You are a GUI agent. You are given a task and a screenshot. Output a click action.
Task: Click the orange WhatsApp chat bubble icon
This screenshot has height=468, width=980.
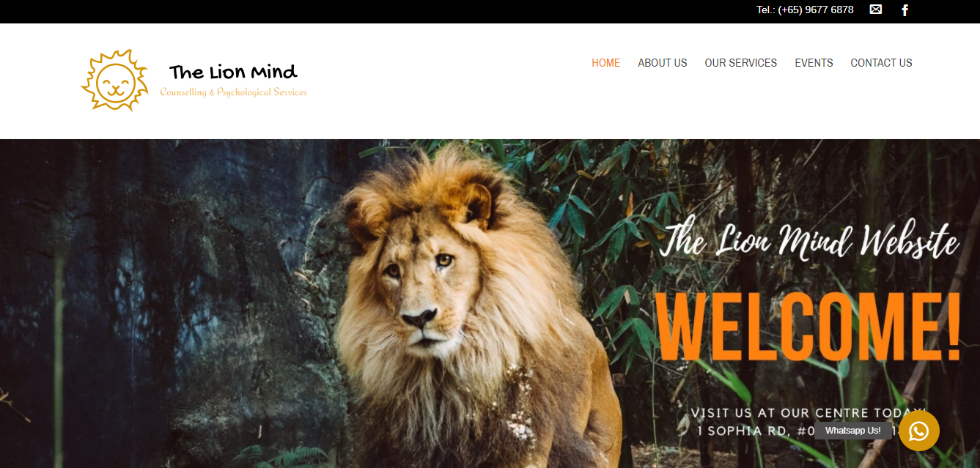click(918, 431)
